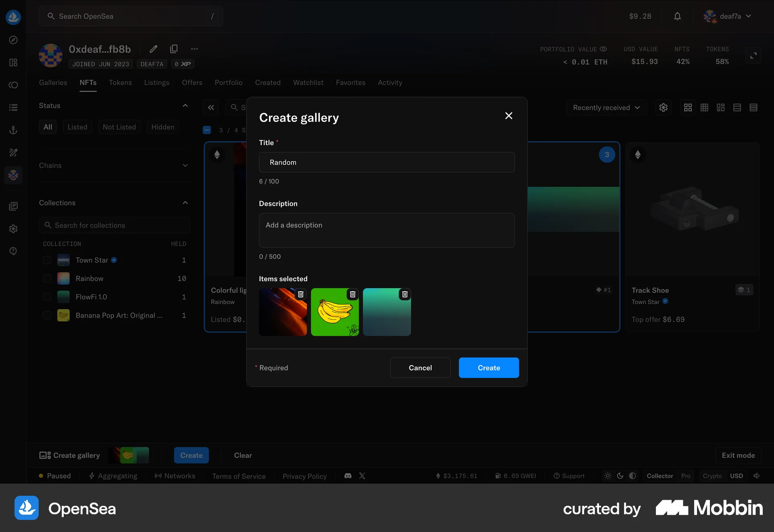Click the profile avatar icon in the sidebar

point(13,175)
